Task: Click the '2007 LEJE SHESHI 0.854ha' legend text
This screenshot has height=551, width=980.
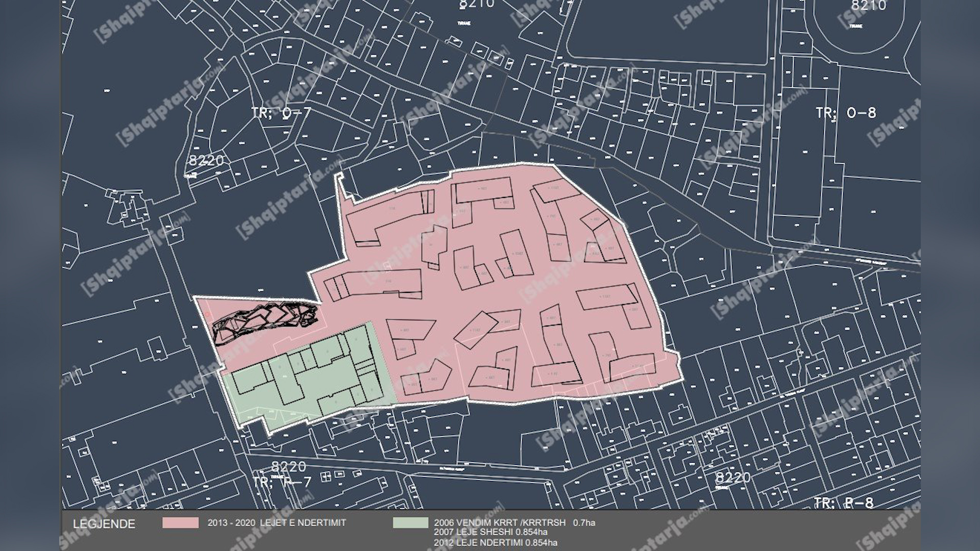Action: [x=491, y=533]
